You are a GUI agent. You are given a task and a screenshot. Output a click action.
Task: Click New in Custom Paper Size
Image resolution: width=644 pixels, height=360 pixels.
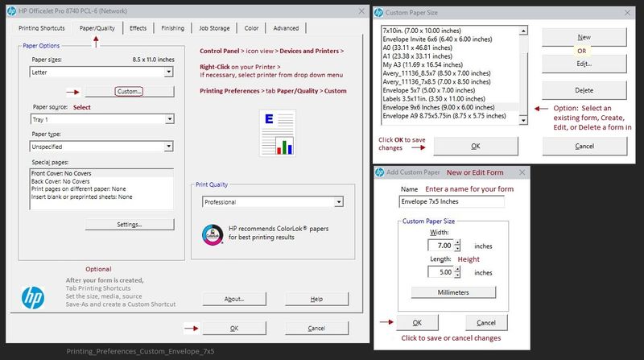[x=584, y=37]
